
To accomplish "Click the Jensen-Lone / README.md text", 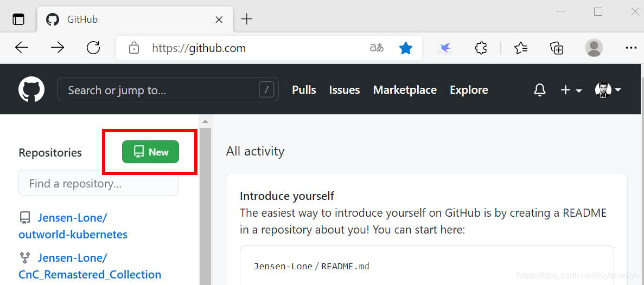I will pos(311,266).
